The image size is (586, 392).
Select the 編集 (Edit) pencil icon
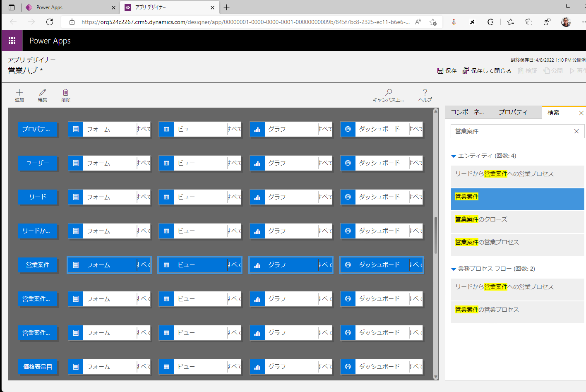click(42, 95)
